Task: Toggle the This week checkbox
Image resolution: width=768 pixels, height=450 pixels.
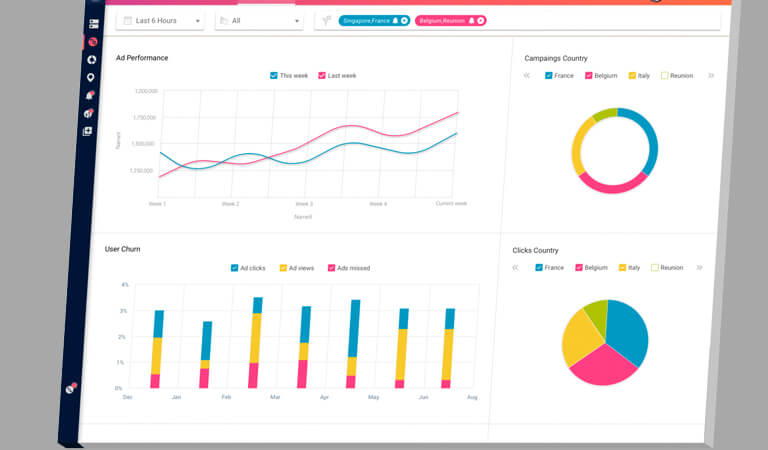Action: [x=273, y=75]
